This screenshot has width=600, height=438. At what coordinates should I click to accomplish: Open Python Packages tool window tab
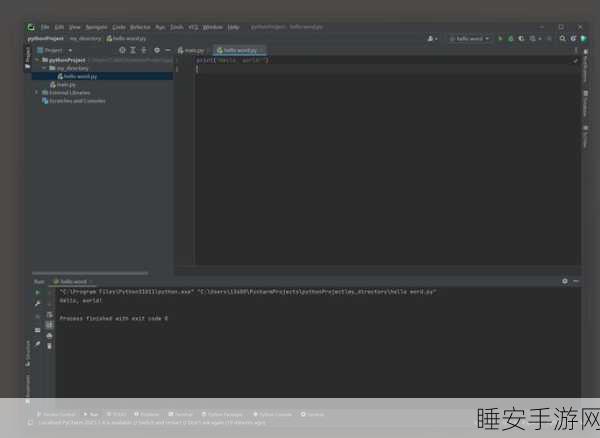tap(222, 414)
